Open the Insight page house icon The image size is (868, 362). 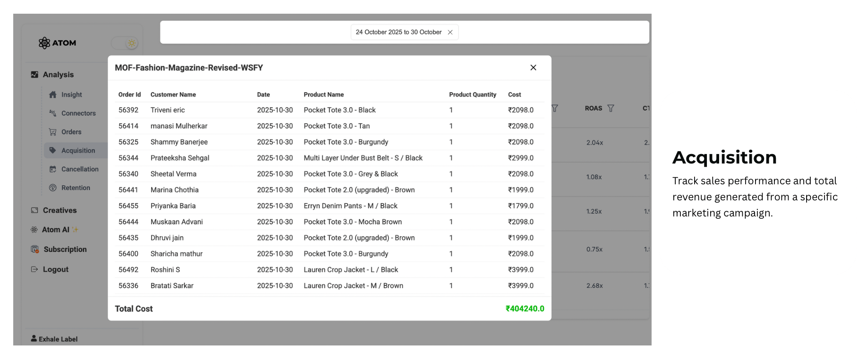pos(53,95)
